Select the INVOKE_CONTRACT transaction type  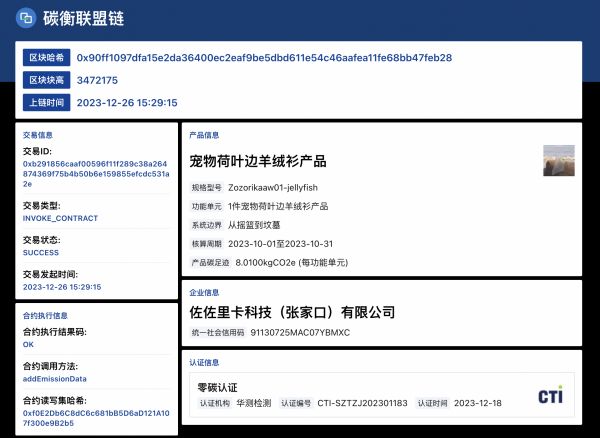[60, 218]
